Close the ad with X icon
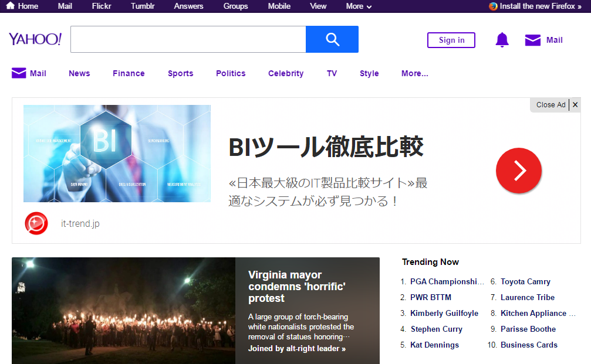 tap(575, 105)
